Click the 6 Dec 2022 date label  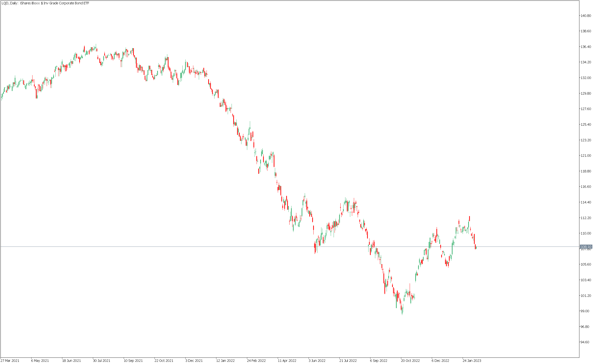(x=441, y=361)
